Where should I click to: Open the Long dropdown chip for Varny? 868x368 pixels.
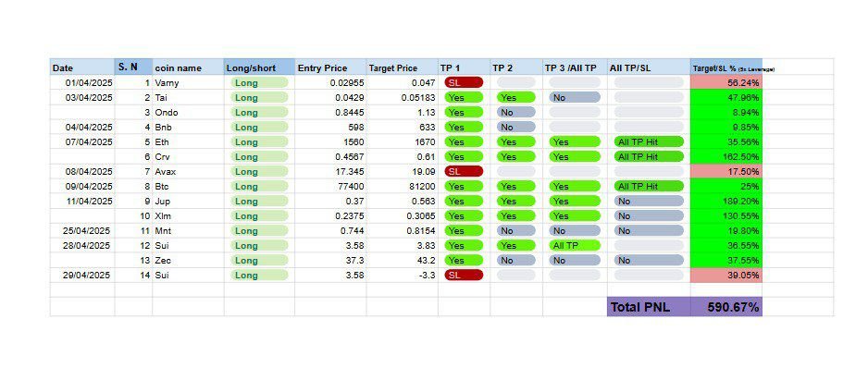click(x=260, y=82)
